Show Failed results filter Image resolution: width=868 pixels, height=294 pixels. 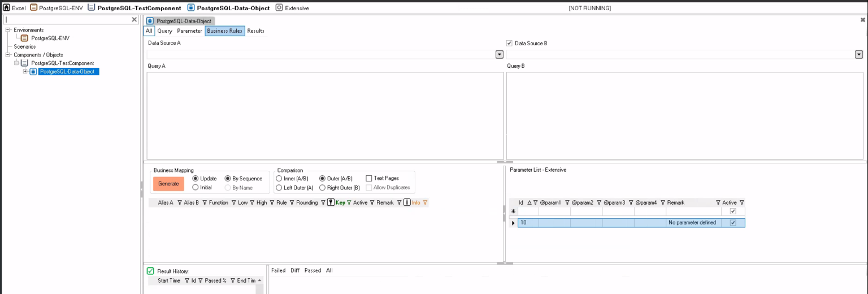pos(278,270)
